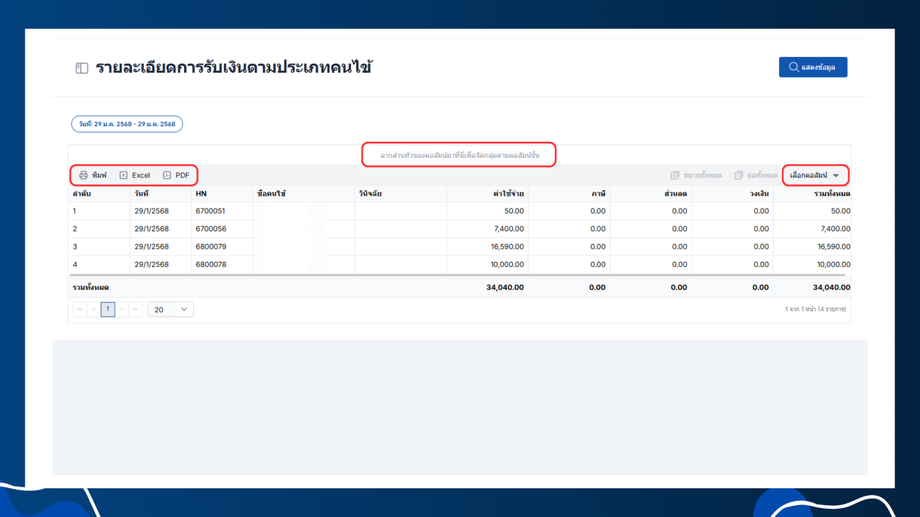The width and height of the screenshot is (920, 517).
Task: Click the column grouping drop area text
Action: click(x=459, y=155)
